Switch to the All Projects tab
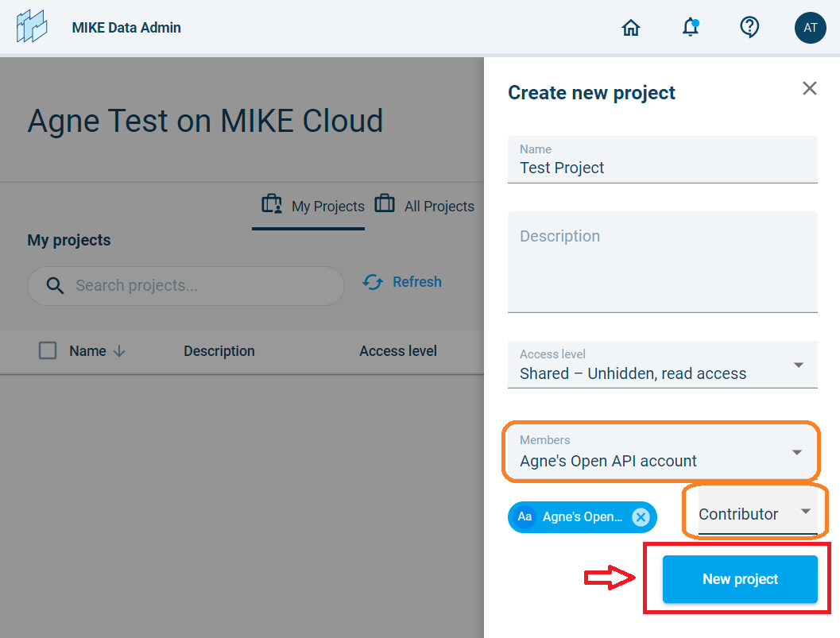This screenshot has height=638, width=840. 424,206
